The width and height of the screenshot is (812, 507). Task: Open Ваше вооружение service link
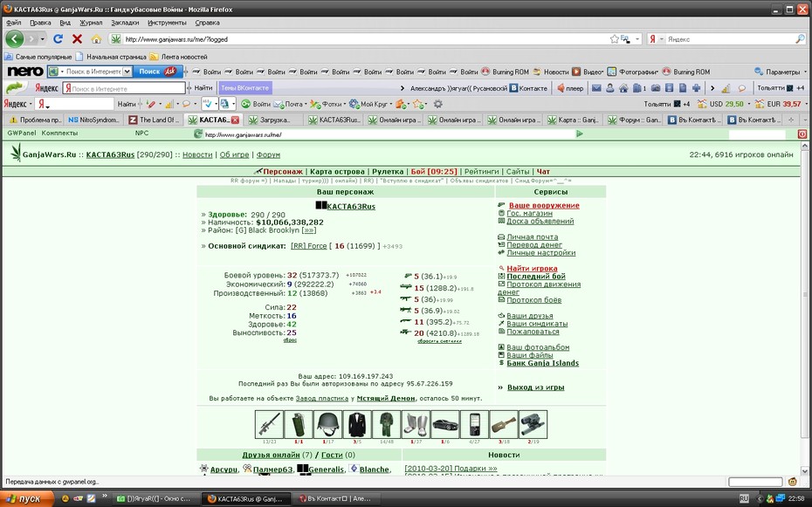tap(544, 205)
